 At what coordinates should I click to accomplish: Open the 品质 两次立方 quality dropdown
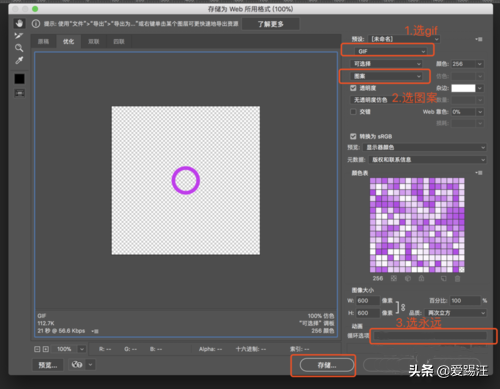point(456,313)
